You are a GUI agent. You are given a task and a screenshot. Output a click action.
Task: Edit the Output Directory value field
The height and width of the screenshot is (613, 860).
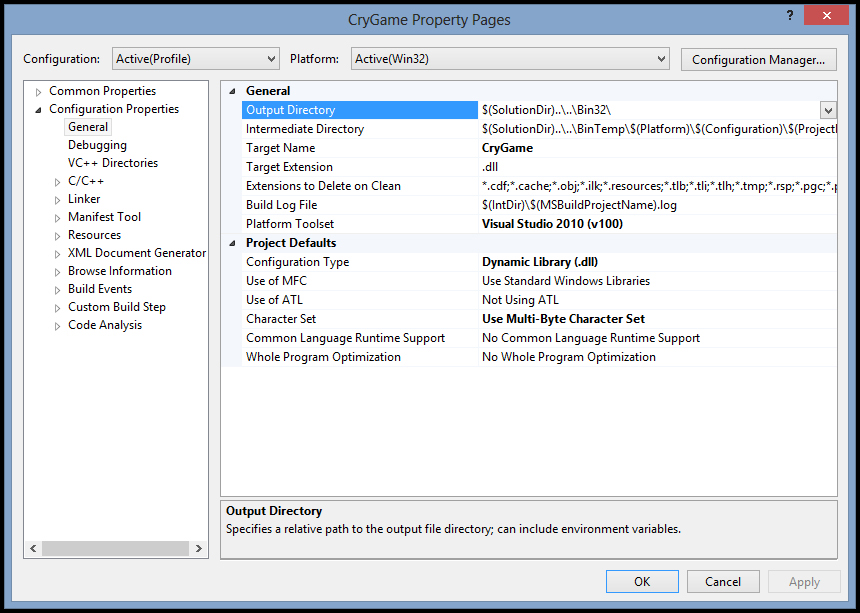(649, 110)
